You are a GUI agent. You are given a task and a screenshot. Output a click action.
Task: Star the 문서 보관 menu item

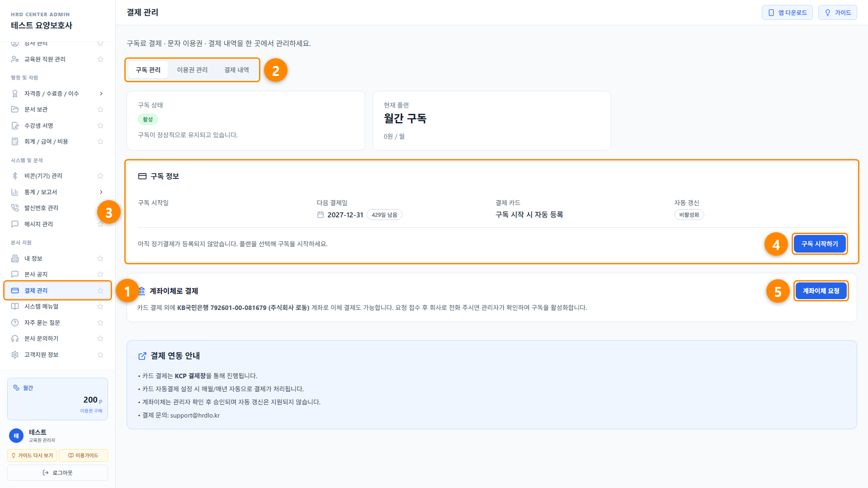[x=100, y=109]
